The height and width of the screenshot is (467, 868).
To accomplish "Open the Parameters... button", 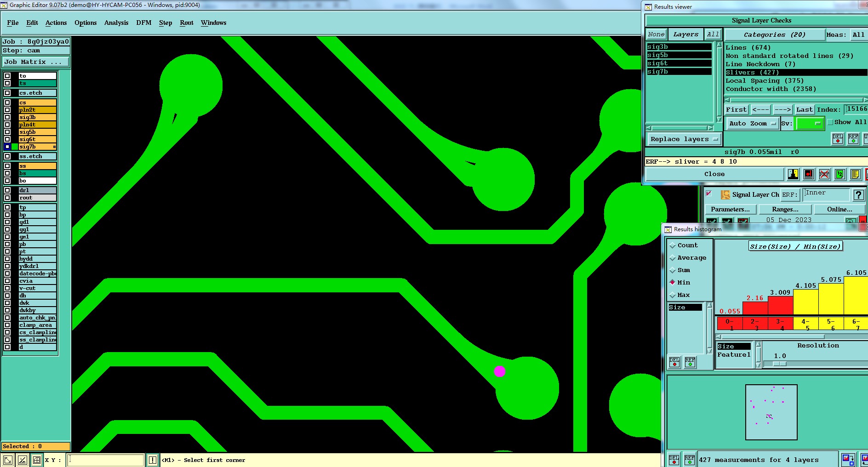I will pyautogui.click(x=730, y=209).
